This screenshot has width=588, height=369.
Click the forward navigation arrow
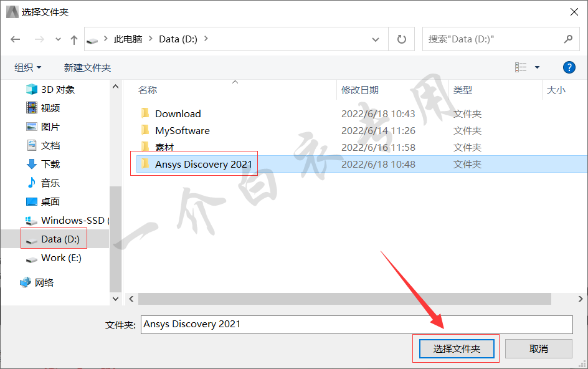39,39
